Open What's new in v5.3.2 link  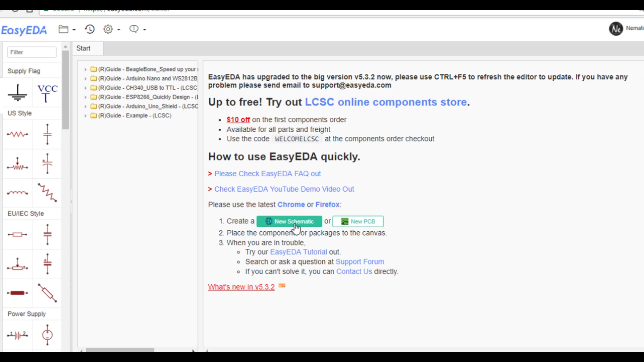click(x=241, y=287)
